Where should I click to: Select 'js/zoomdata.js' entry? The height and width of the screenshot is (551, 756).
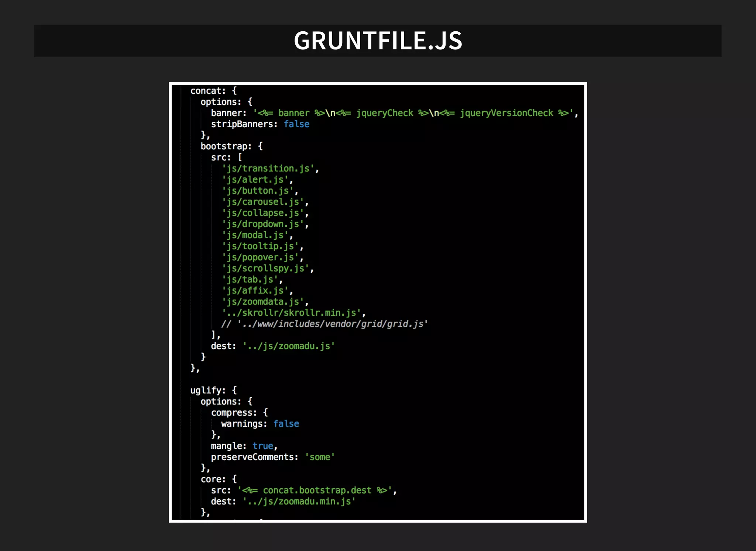tap(265, 302)
